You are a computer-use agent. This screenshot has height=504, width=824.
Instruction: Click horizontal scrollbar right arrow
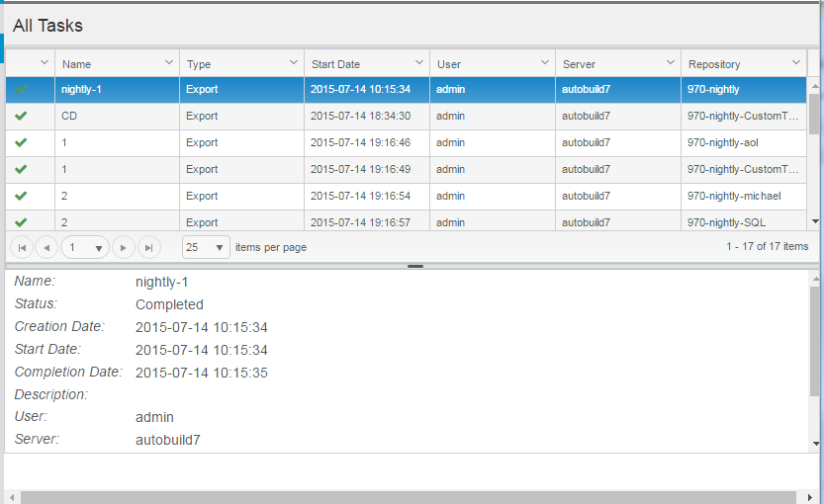pos(810,497)
